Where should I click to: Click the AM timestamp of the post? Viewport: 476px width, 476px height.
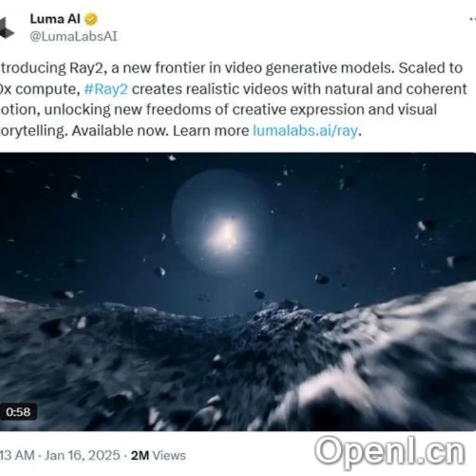click(x=18, y=455)
